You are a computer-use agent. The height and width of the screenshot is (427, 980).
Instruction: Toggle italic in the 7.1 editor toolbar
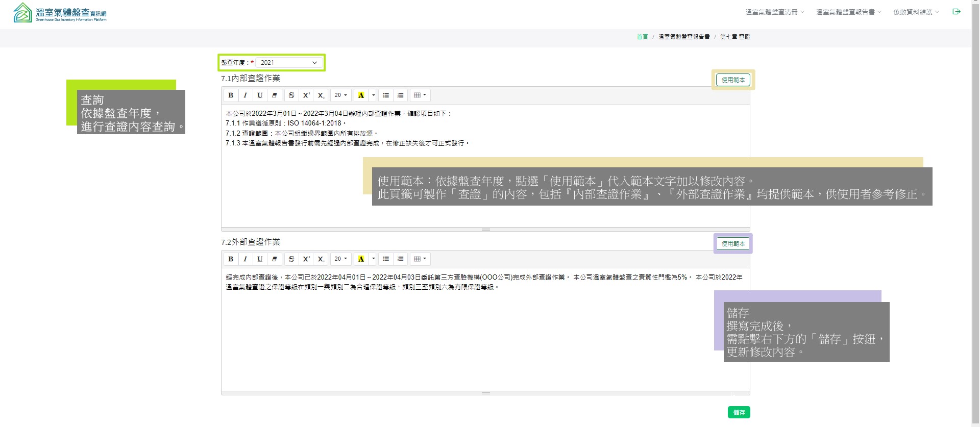(246, 95)
